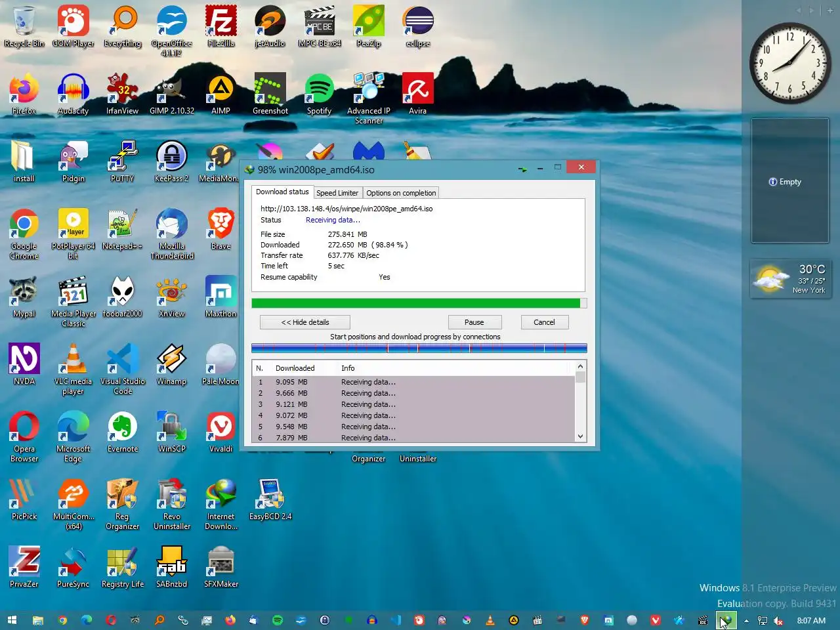Open the Recycle Bin desktop icon
This screenshot has height=630, width=840.
pos(24,26)
